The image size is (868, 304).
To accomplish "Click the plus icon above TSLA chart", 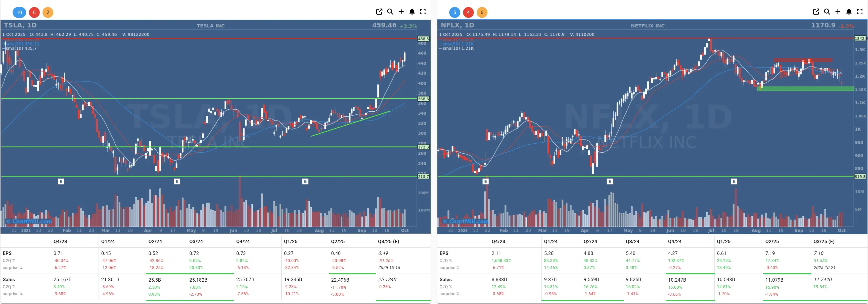I will click(401, 12).
